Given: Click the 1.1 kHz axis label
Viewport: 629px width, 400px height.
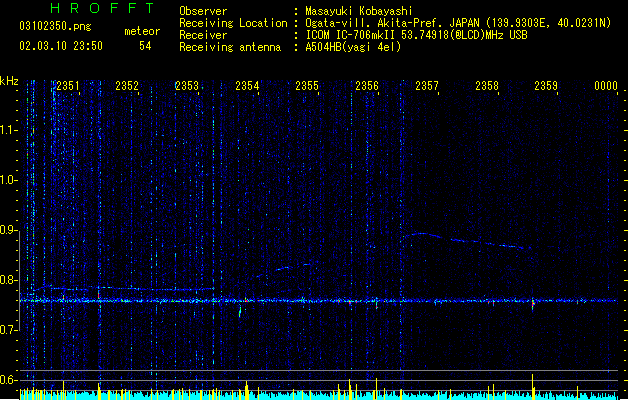Looking at the screenshot, I should tap(8, 130).
